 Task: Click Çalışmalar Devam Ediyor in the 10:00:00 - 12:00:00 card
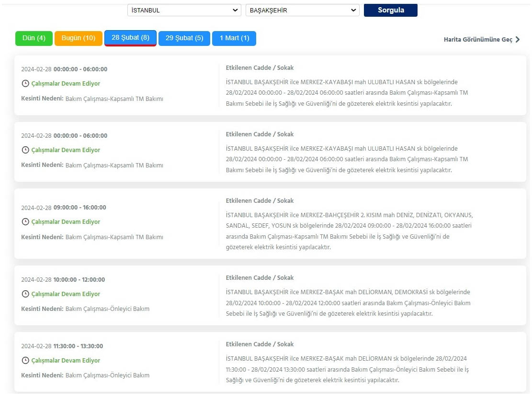[x=66, y=294]
